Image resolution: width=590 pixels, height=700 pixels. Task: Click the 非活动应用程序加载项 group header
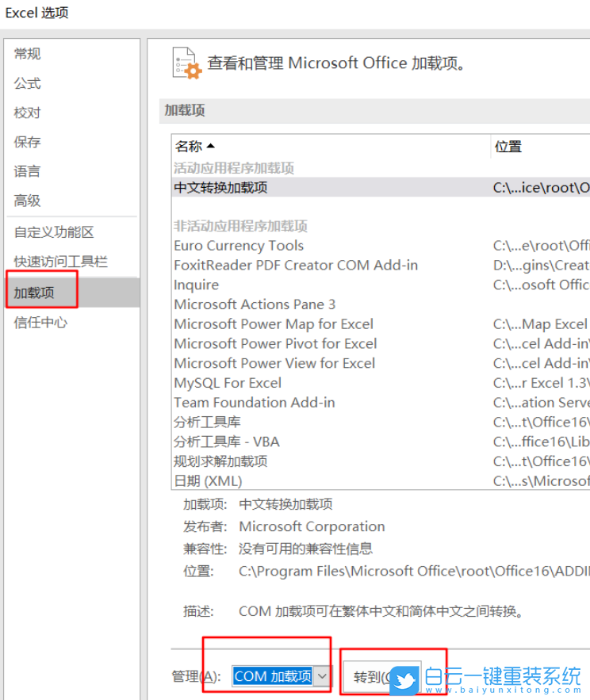(x=240, y=227)
